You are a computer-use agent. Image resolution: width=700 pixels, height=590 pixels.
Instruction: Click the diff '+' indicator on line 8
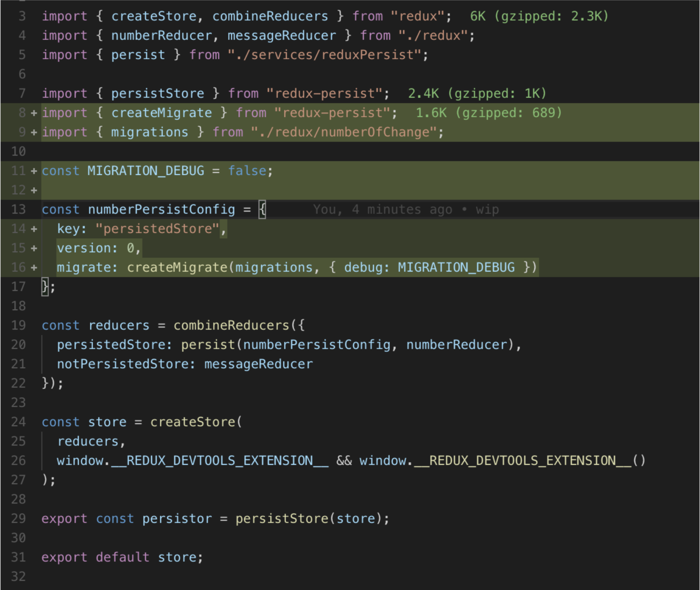(x=33, y=113)
